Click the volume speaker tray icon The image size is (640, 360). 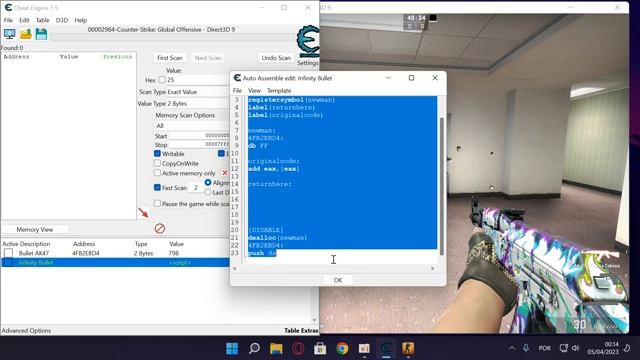576,348
